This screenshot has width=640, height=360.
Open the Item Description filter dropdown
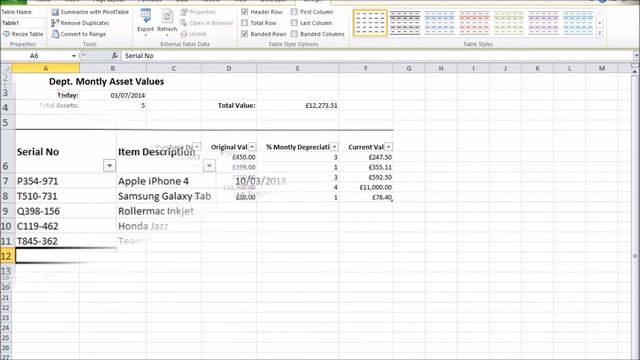click(x=209, y=166)
